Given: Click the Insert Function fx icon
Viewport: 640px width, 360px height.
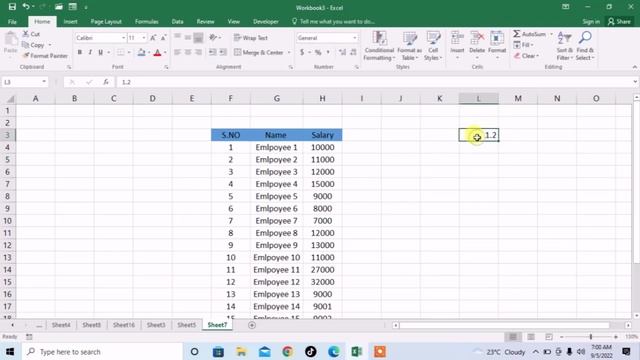Looking at the screenshot, I should point(106,82).
